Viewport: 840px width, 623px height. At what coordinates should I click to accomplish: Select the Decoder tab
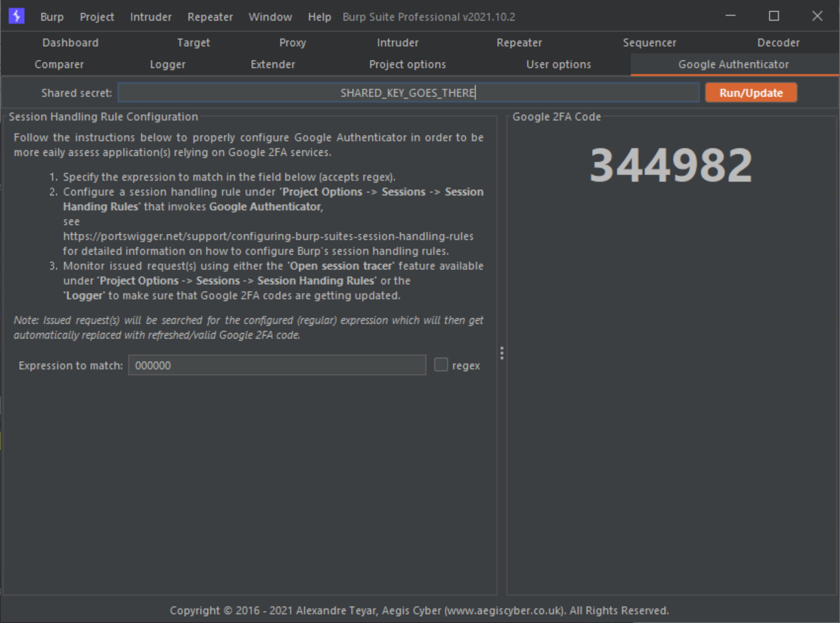[x=778, y=43]
